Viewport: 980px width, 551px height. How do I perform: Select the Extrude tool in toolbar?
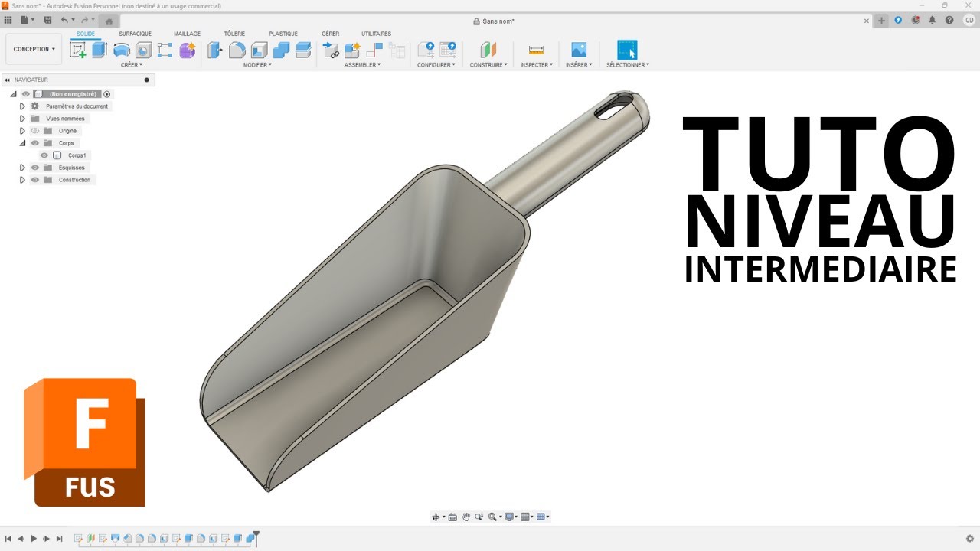[x=100, y=51]
